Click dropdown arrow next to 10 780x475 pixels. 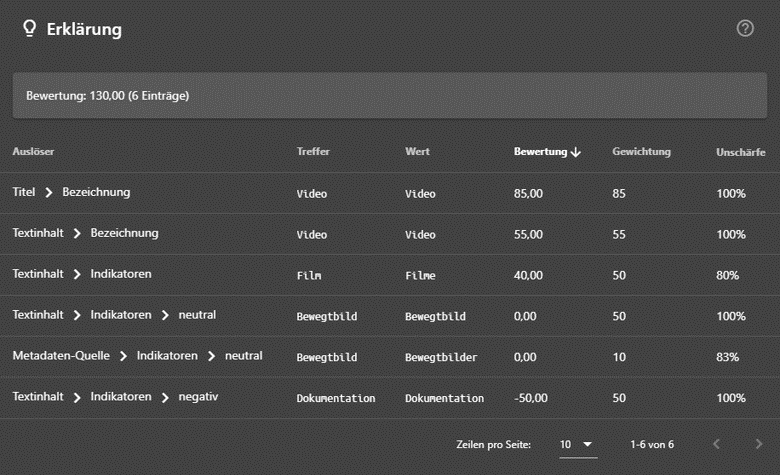click(x=587, y=444)
